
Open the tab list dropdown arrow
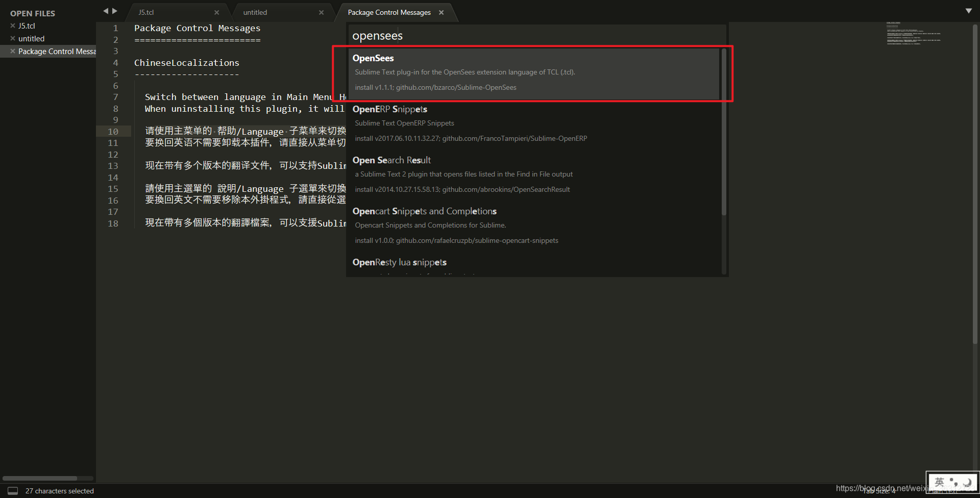[969, 11]
